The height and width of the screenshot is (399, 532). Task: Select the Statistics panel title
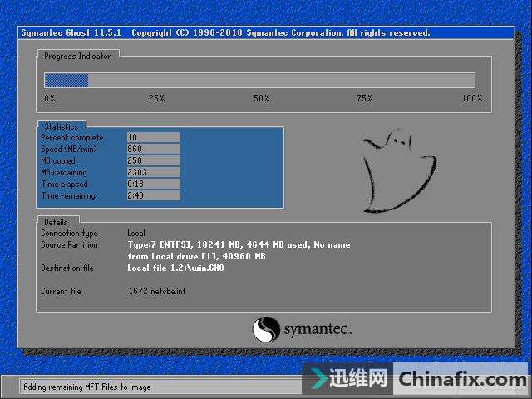[x=62, y=126]
